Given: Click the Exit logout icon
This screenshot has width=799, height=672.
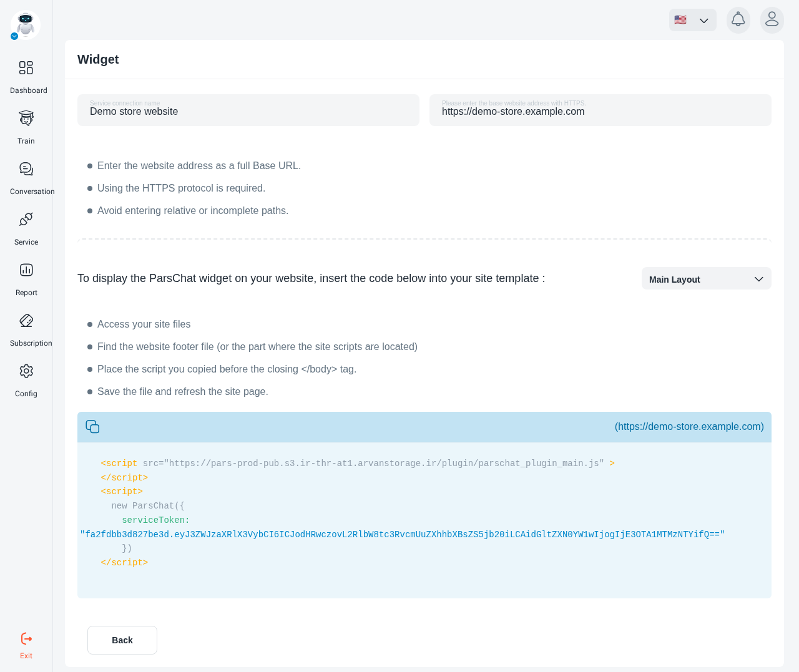Looking at the screenshot, I should click(x=26, y=638).
